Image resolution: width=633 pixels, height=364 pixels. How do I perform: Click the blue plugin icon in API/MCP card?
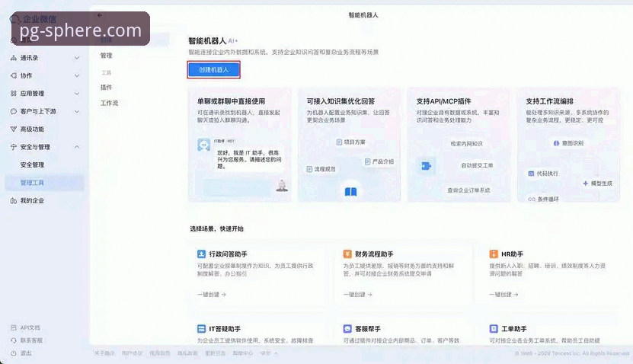pyautogui.click(x=426, y=166)
